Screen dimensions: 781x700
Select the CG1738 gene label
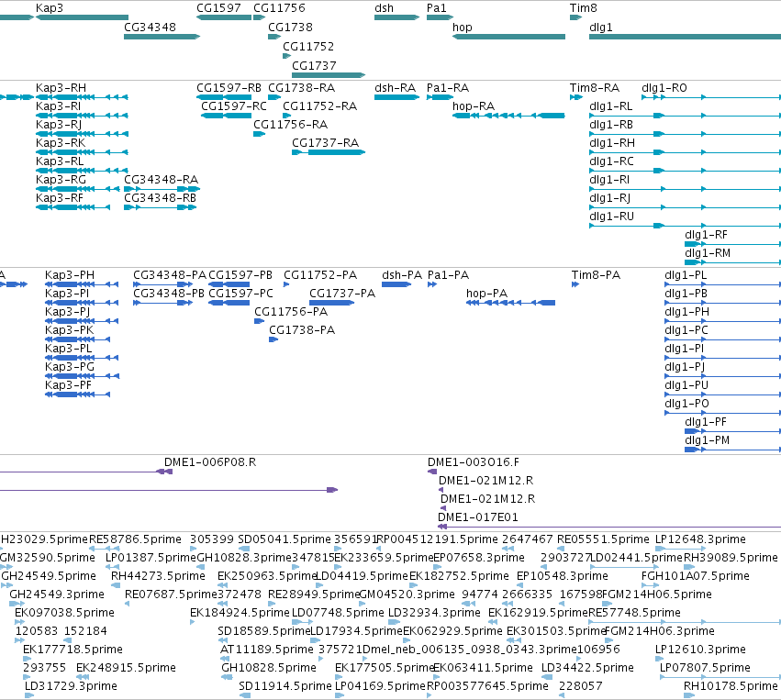tap(290, 28)
